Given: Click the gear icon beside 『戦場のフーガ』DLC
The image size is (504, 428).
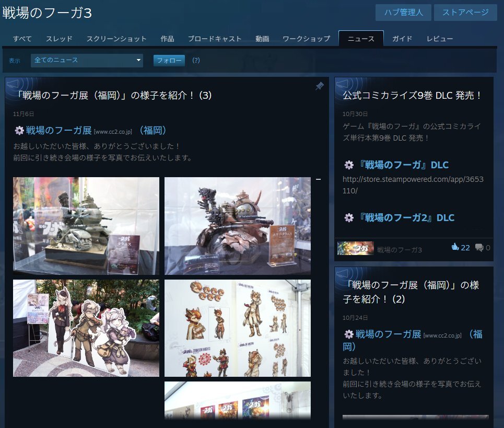Looking at the screenshot, I should click(x=349, y=165).
